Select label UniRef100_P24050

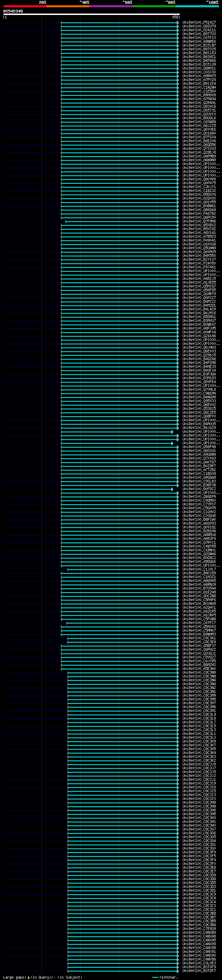pyautogui.click(x=199, y=263)
